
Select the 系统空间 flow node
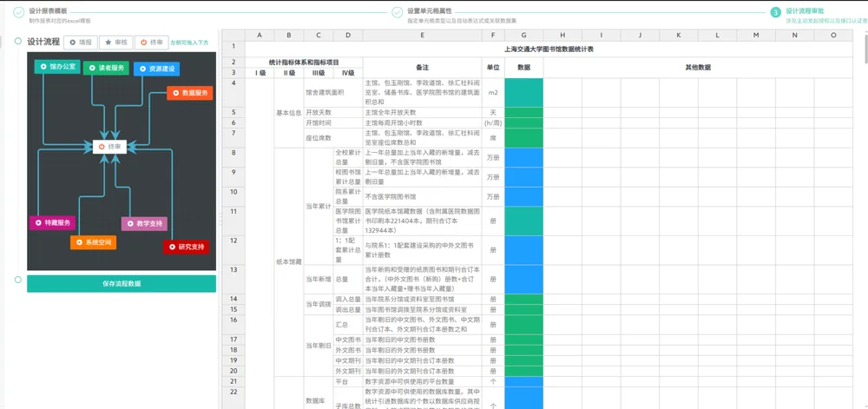93,242
